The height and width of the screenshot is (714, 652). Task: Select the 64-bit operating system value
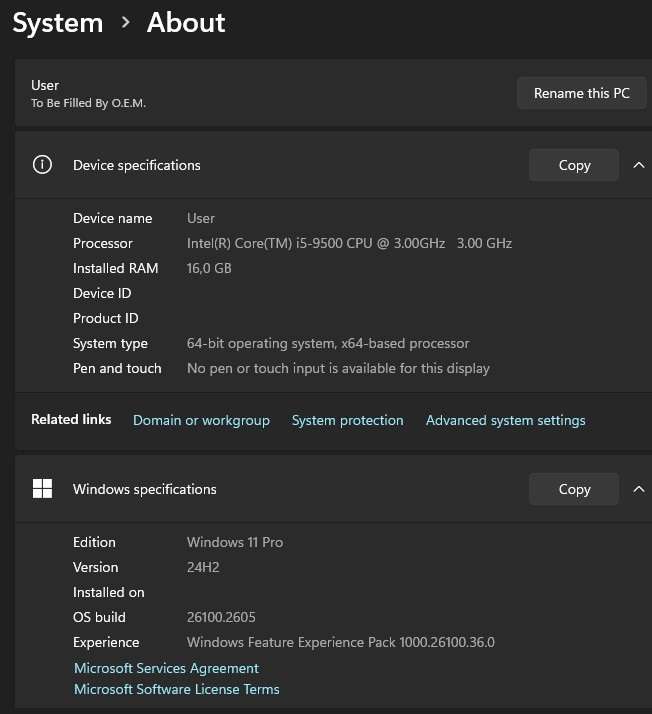click(x=328, y=343)
